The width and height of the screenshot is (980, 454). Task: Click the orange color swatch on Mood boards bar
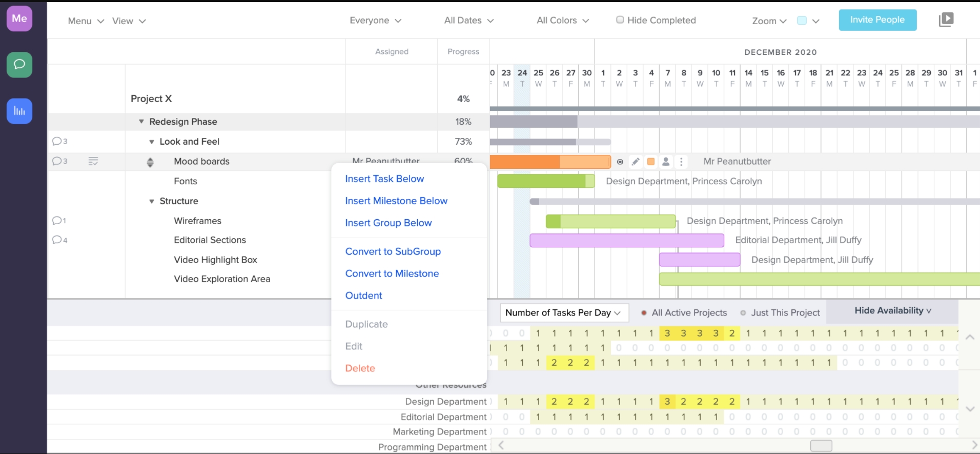[650, 162]
